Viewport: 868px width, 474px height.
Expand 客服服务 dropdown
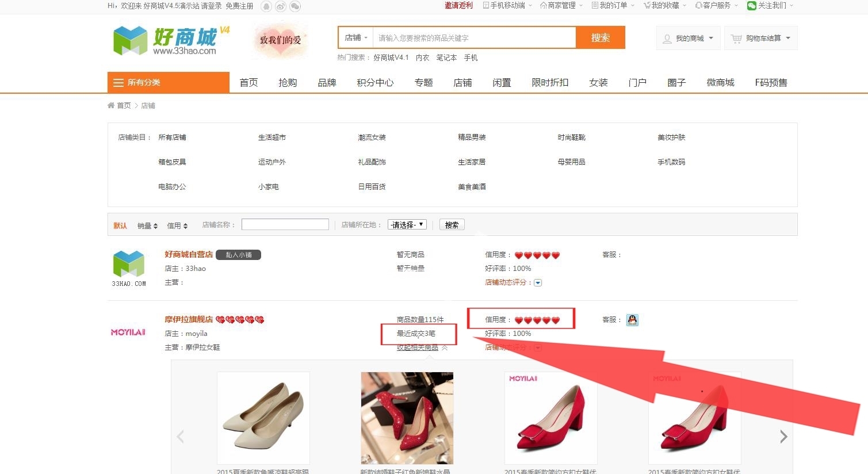coord(717,6)
